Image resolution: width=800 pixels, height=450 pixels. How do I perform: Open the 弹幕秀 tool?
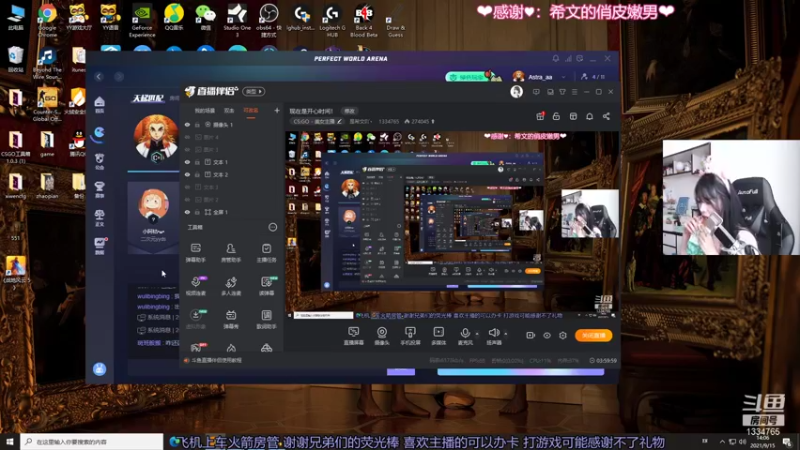point(231,318)
